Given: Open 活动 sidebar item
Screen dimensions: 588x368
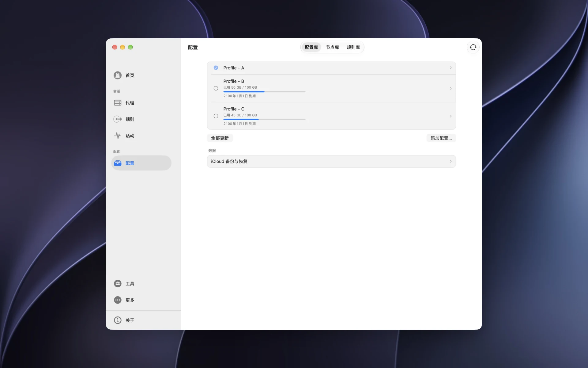Looking at the screenshot, I should (141, 136).
